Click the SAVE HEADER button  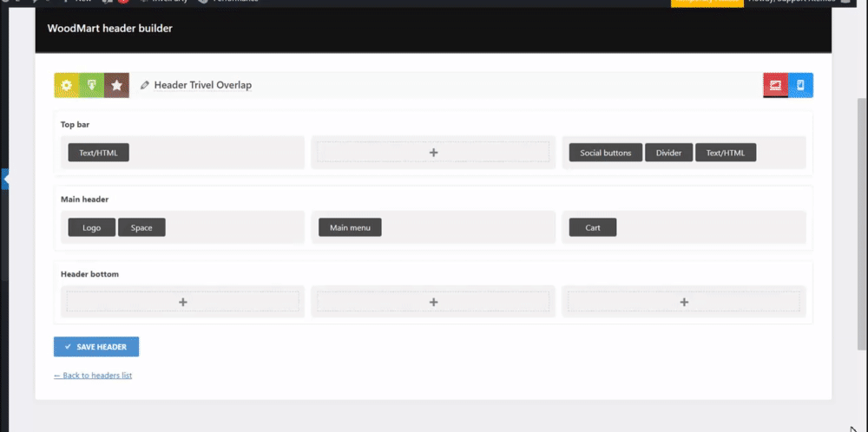point(96,347)
